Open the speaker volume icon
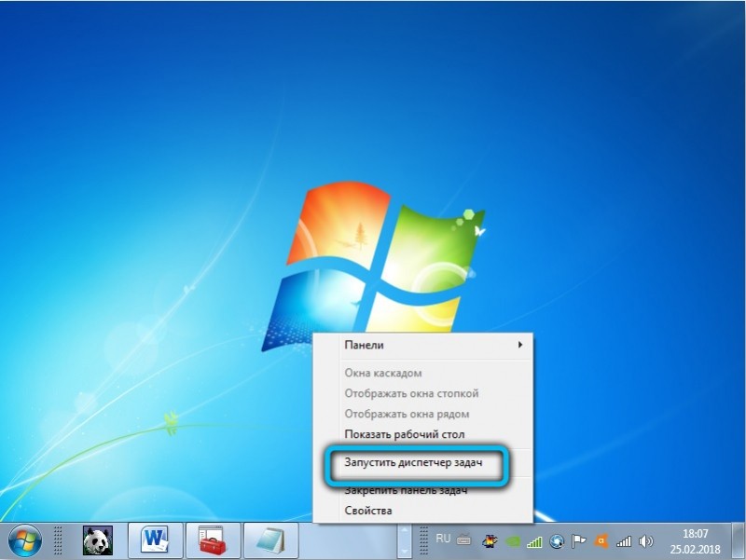The image size is (746, 560). [645, 541]
